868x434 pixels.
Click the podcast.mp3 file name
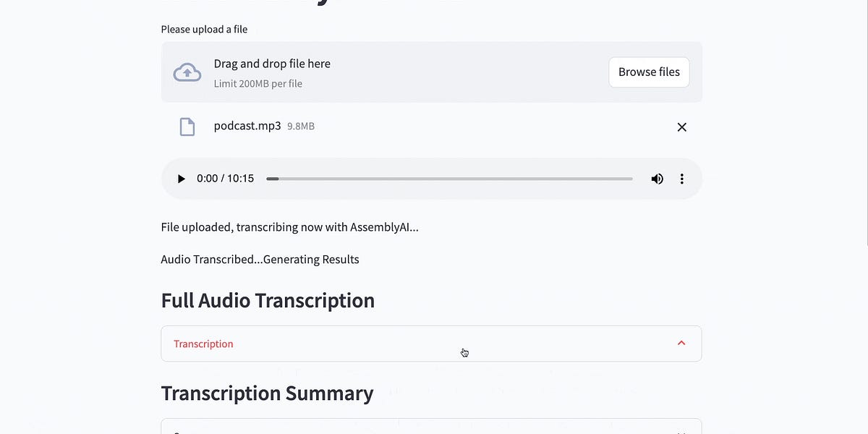(247, 125)
